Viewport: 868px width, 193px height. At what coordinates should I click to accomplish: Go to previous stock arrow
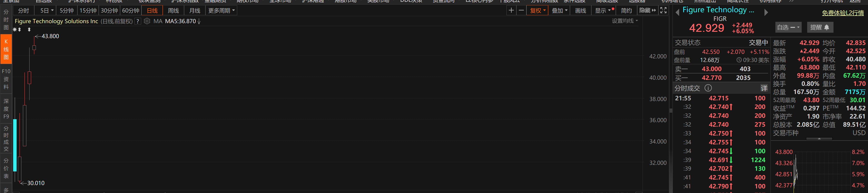click(677, 13)
